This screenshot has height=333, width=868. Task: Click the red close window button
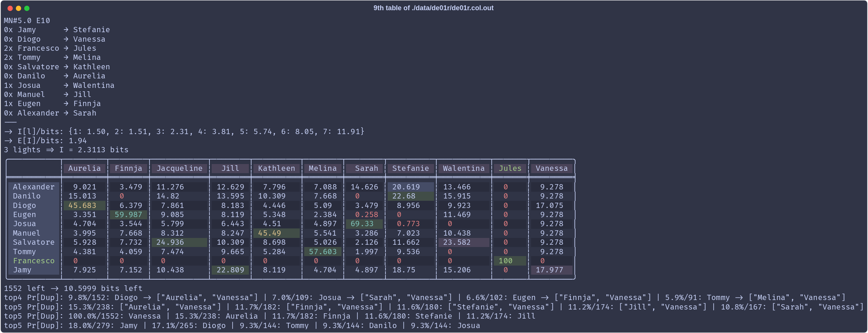pos(10,8)
